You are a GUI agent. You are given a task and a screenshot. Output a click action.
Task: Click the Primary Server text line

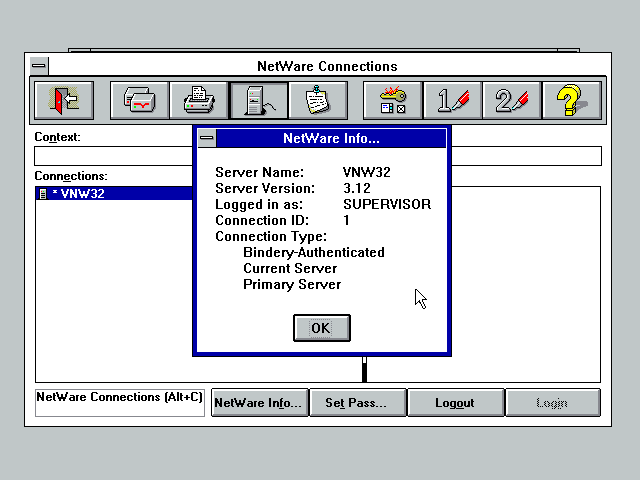tap(292, 284)
